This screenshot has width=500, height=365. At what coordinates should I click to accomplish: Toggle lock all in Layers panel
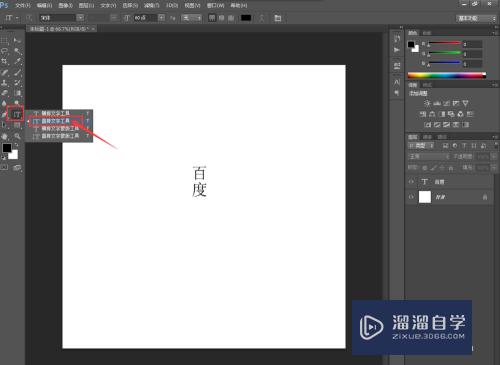coord(451,168)
